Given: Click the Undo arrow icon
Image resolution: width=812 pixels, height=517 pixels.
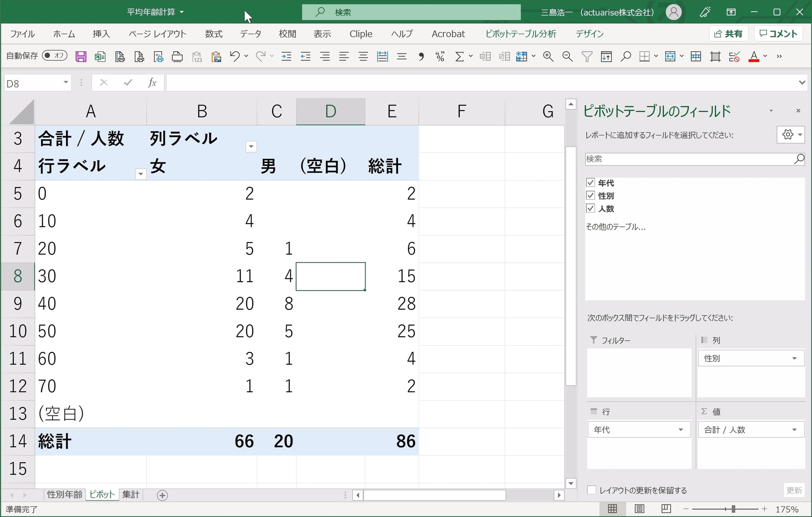Looking at the screenshot, I should point(234,56).
